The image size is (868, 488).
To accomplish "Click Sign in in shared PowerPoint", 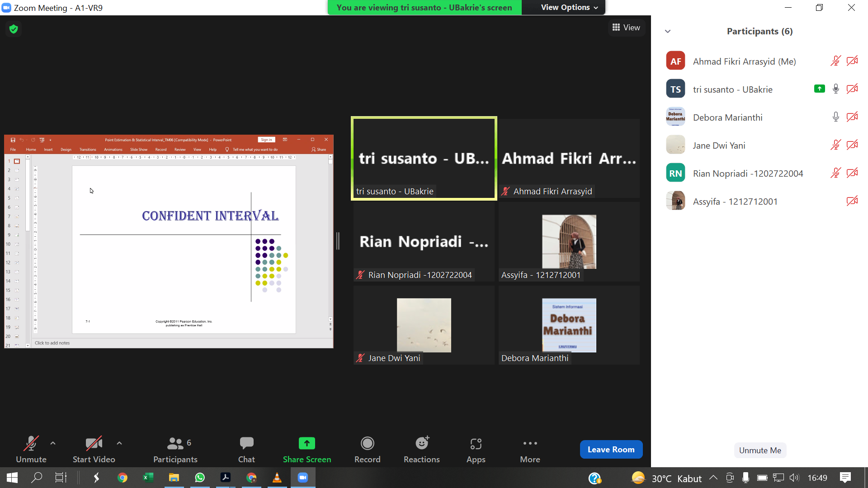I will coord(266,140).
